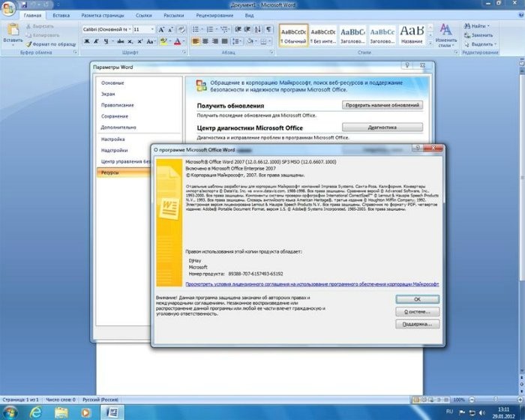The width and height of the screenshot is (525, 420).
Task: Grow font size with large A icon
Action: [x=161, y=30]
